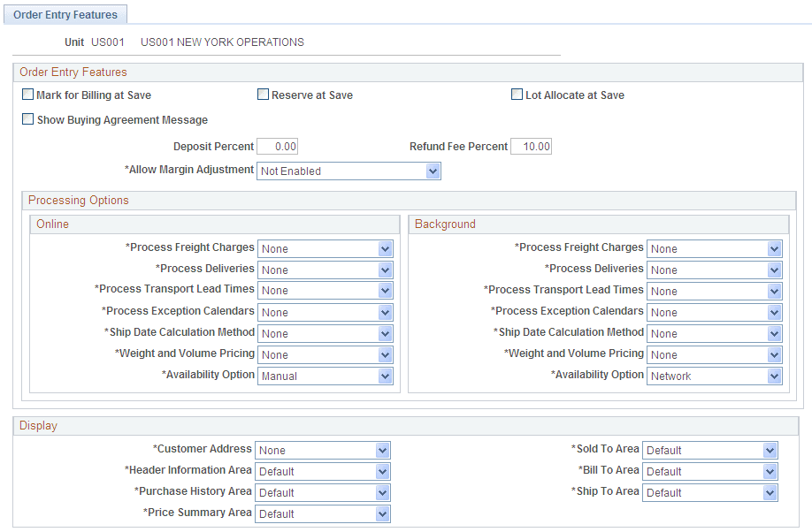This screenshot has height=532, width=812.
Task: Check the Mark for Billing at Save checkbox
Action: pos(27,95)
